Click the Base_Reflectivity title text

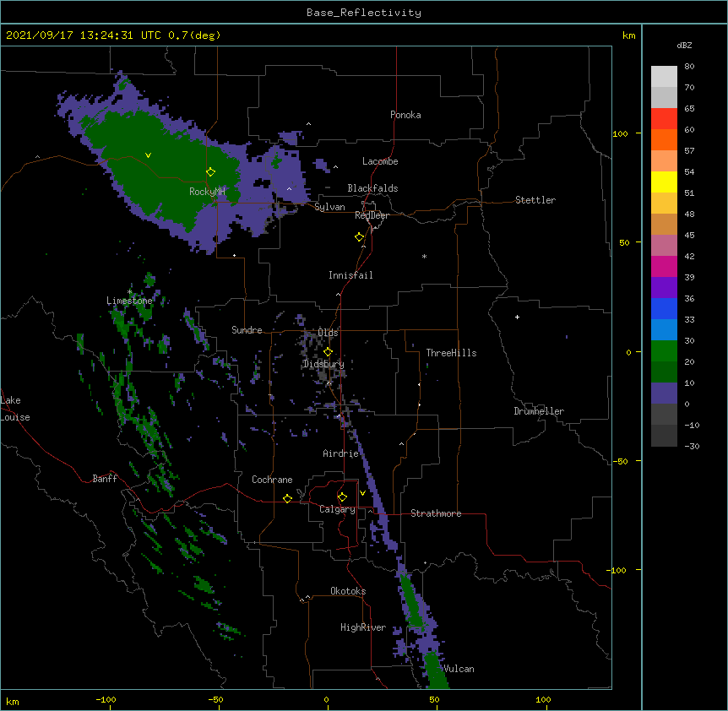pyautogui.click(x=364, y=13)
